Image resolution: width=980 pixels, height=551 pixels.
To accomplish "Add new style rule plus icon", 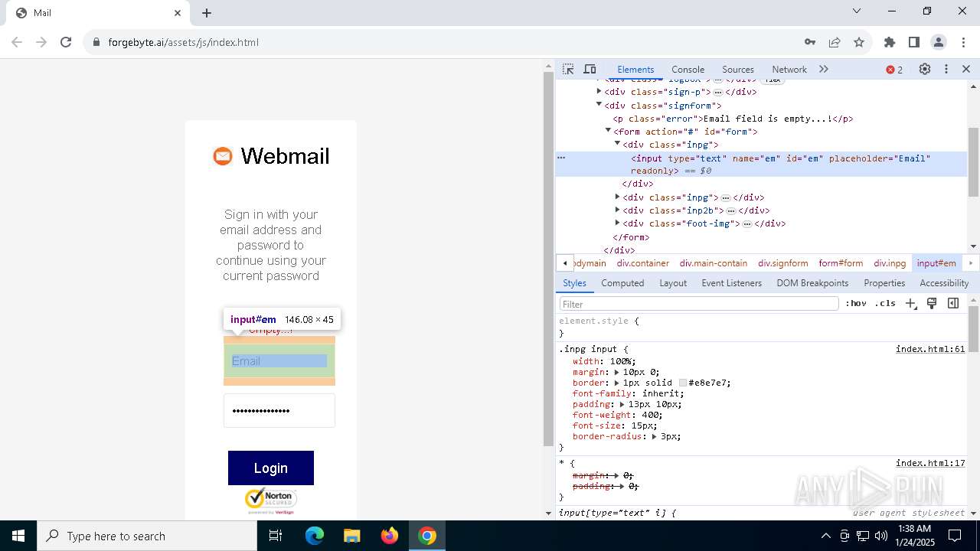I will [x=910, y=303].
